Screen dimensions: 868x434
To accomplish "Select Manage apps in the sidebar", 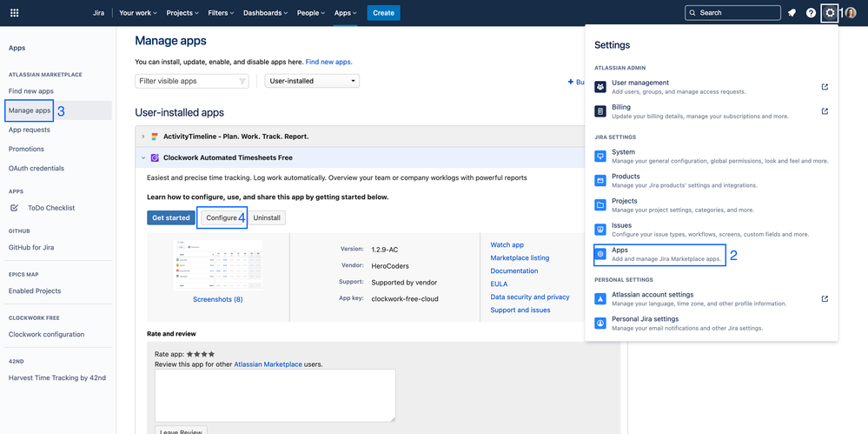I will [x=30, y=110].
